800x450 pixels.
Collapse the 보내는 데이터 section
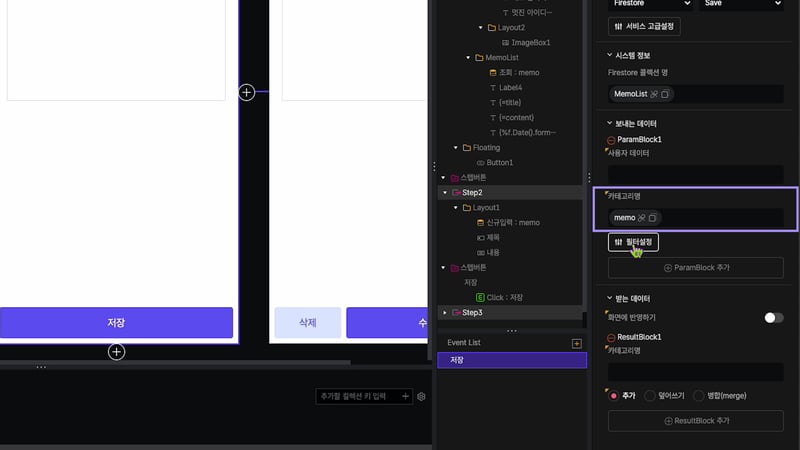[611, 123]
